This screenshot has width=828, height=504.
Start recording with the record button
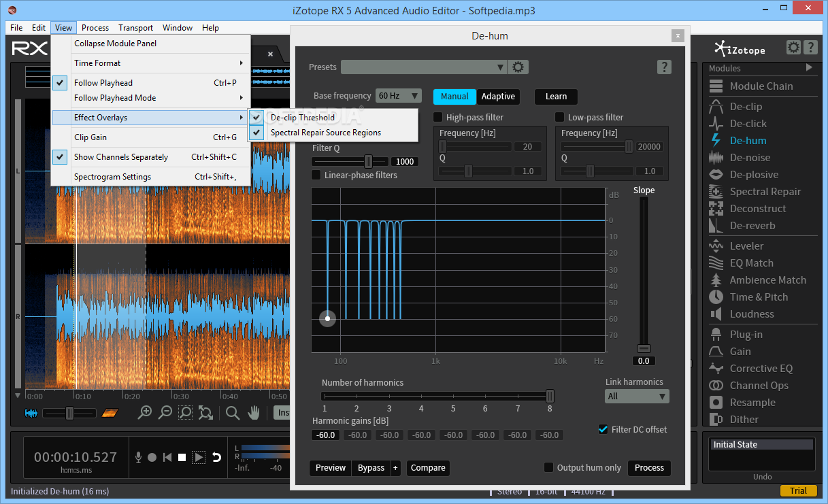click(x=152, y=458)
